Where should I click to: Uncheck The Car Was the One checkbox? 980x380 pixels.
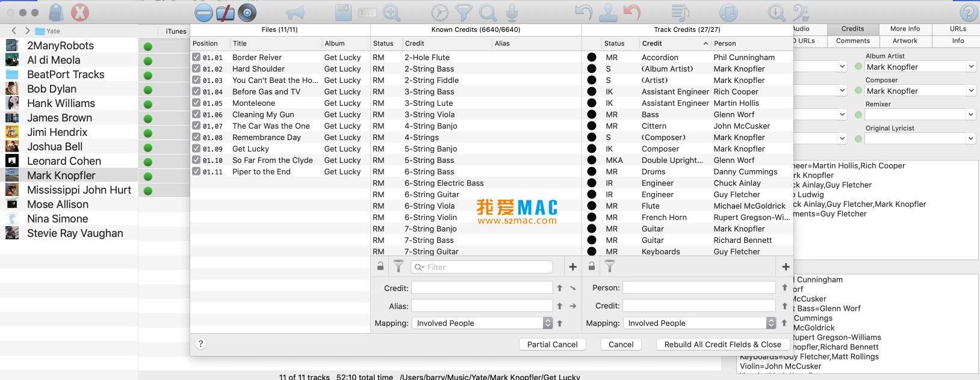coord(196,126)
